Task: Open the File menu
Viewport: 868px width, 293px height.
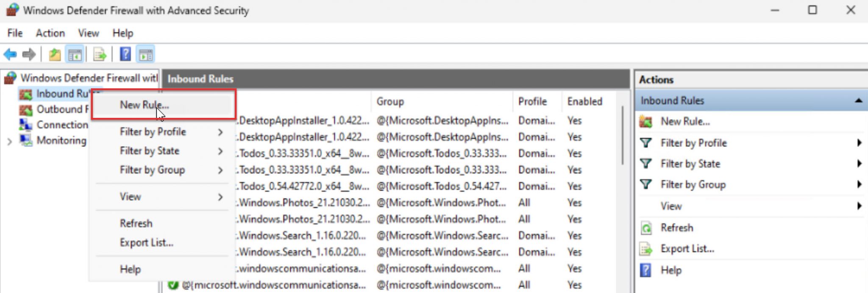Action: click(x=15, y=33)
